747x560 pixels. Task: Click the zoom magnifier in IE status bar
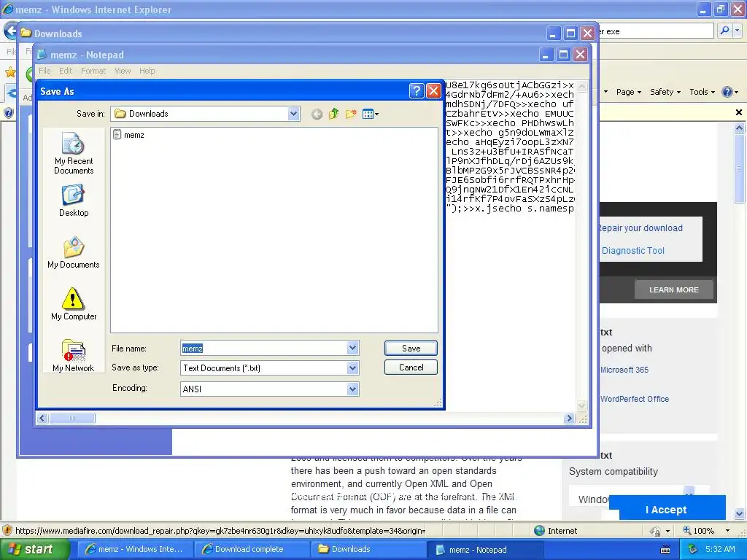click(x=687, y=531)
